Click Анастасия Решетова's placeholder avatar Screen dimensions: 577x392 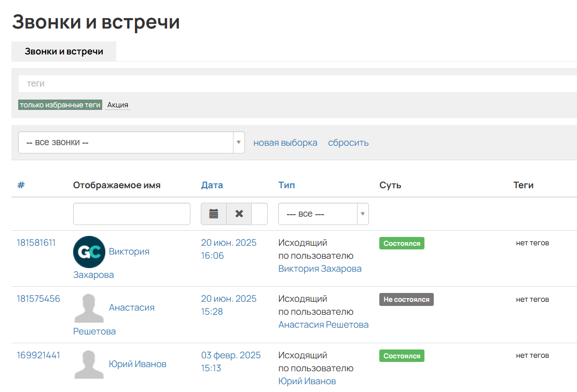point(89,308)
